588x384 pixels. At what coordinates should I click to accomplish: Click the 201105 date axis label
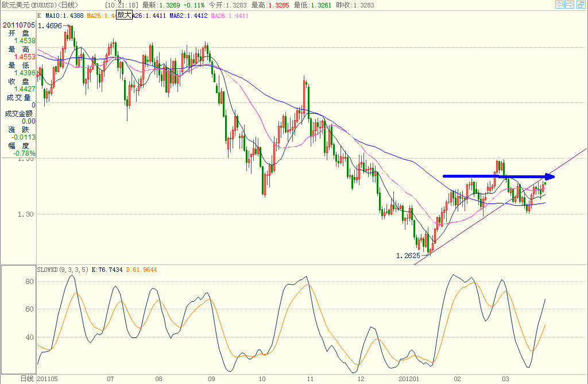(x=48, y=379)
